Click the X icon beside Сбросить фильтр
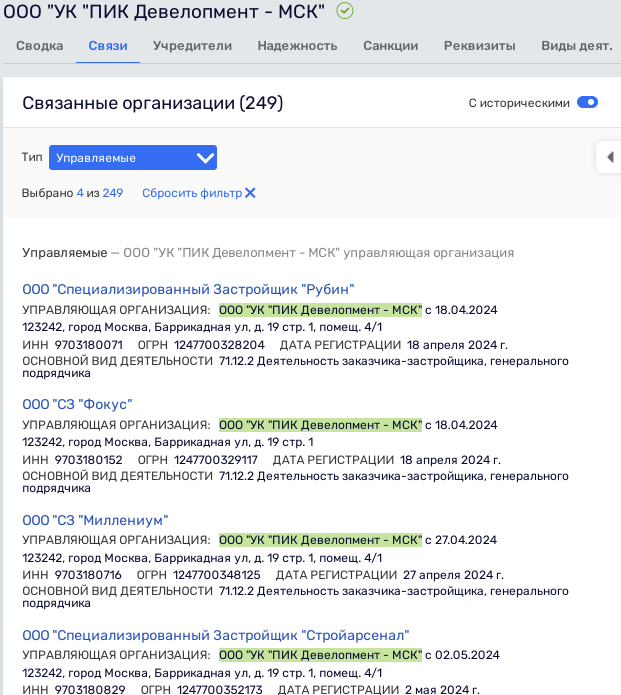 point(250,193)
